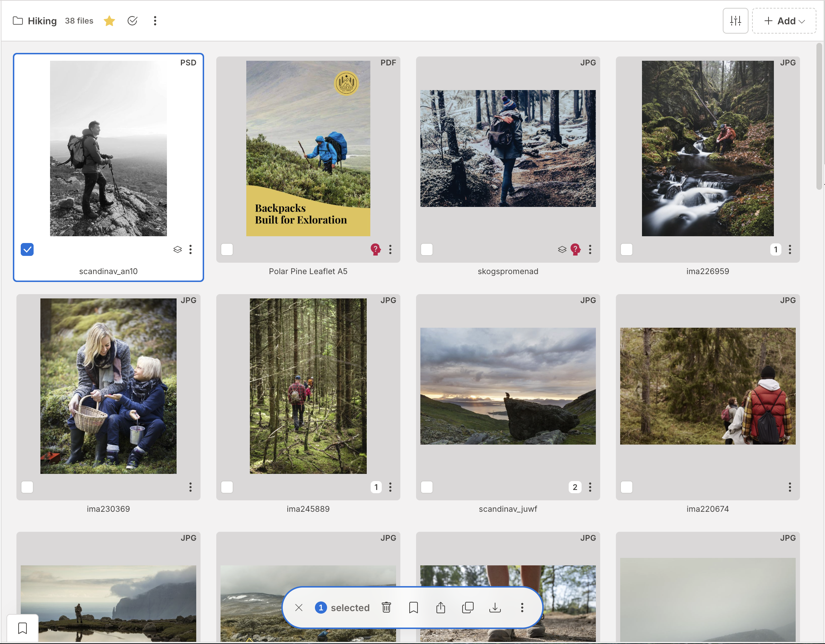
Task: Click the red warning icon on skogspromenad
Action: pyautogui.click(x=575, y=249)
